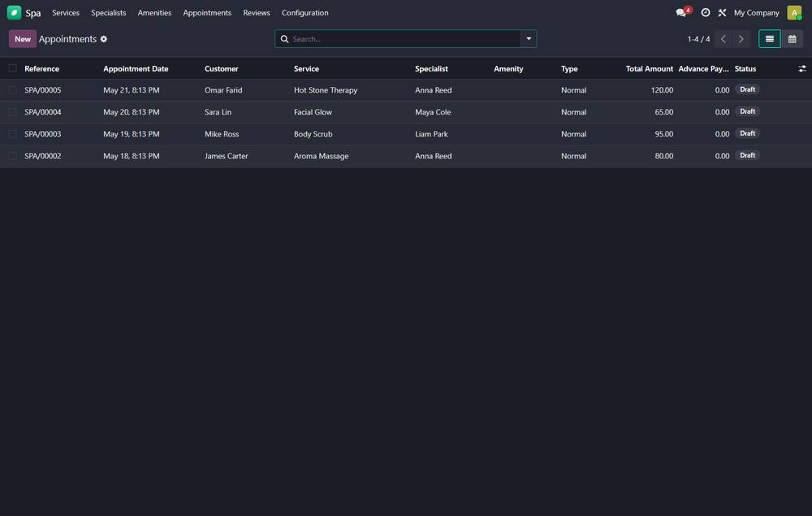Open the Reviews menu
The height and width of the screenshot is (516, 812).
[257, 12]
